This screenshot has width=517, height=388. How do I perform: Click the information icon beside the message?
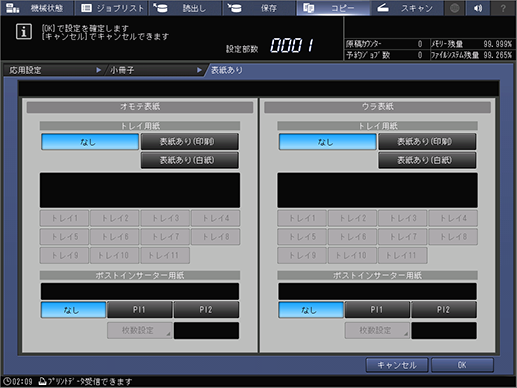point(24,32)
